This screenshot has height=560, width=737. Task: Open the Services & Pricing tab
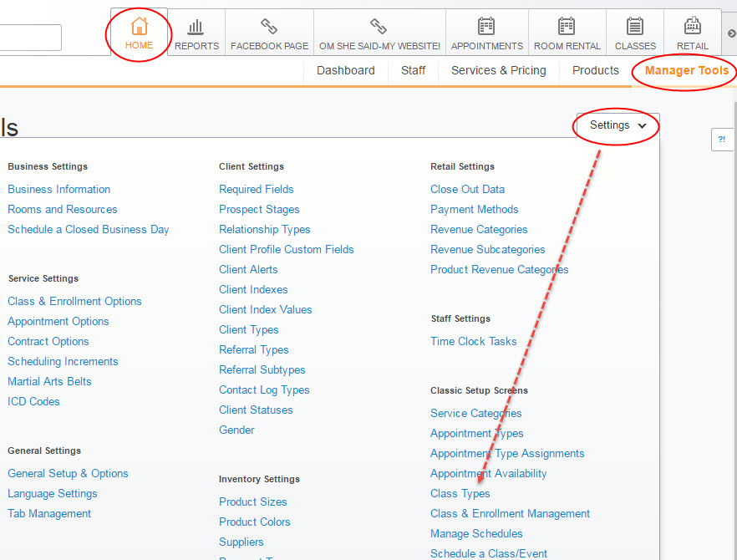pyautogui.click(x=498, y=71)
